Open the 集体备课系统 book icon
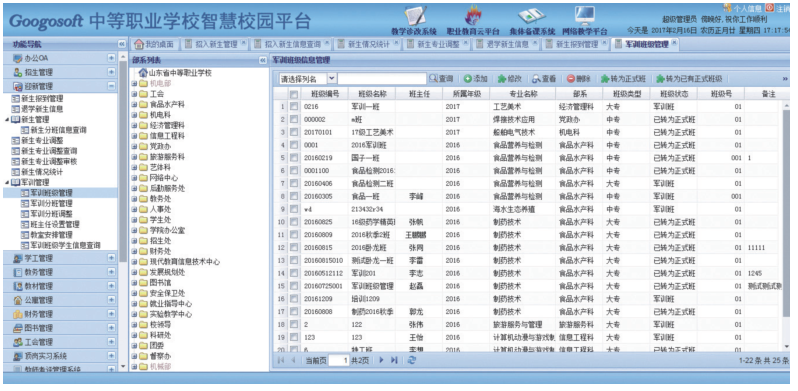798x391 pixels. [532, 16]
